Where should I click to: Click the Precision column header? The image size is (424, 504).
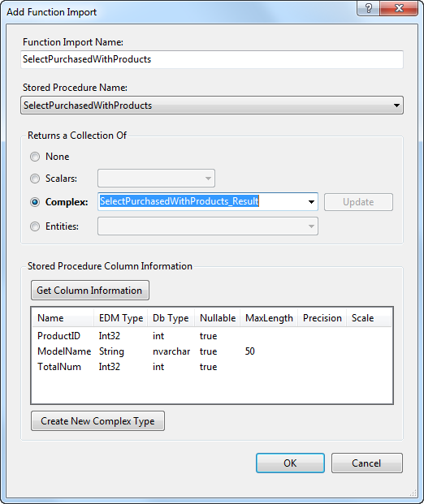322,318
